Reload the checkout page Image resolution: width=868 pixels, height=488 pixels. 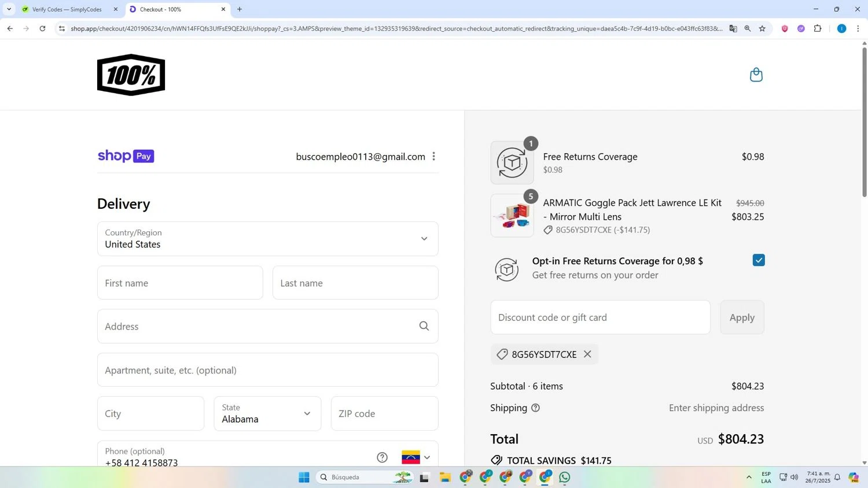pyautogui.click(x=42, y=28)
